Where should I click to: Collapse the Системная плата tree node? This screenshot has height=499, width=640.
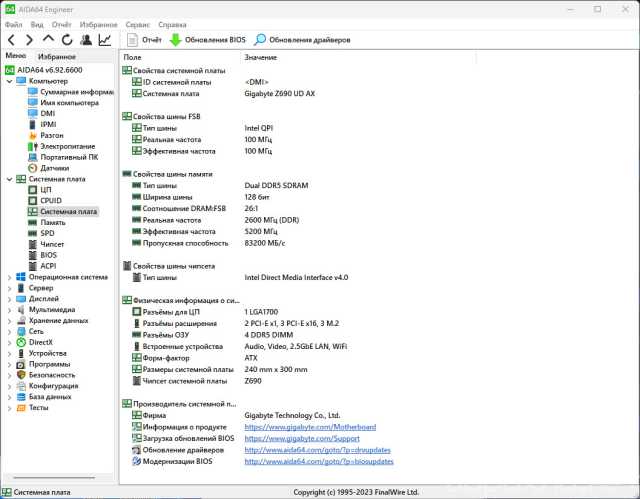(9, 179)
